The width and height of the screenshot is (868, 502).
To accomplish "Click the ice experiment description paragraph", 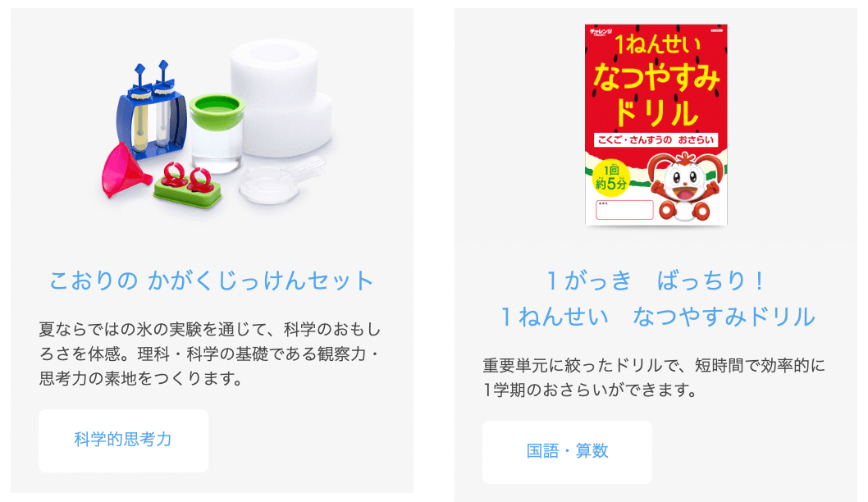I will (x=210, y=354).
